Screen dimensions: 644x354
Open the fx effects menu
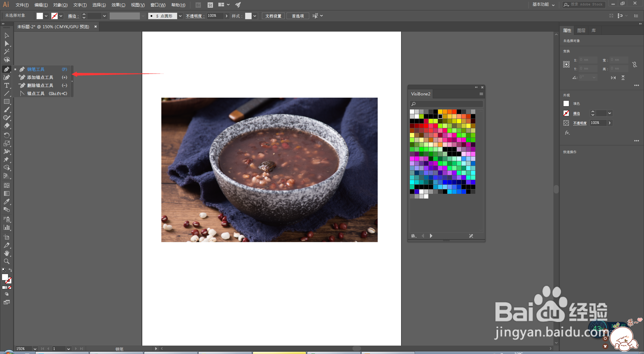[x=567, y=133]
